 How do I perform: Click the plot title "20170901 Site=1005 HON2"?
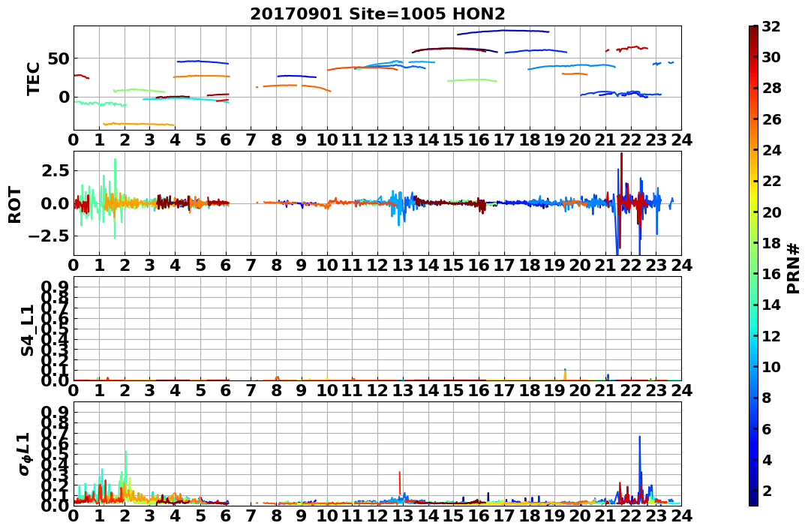coord(377,14)
